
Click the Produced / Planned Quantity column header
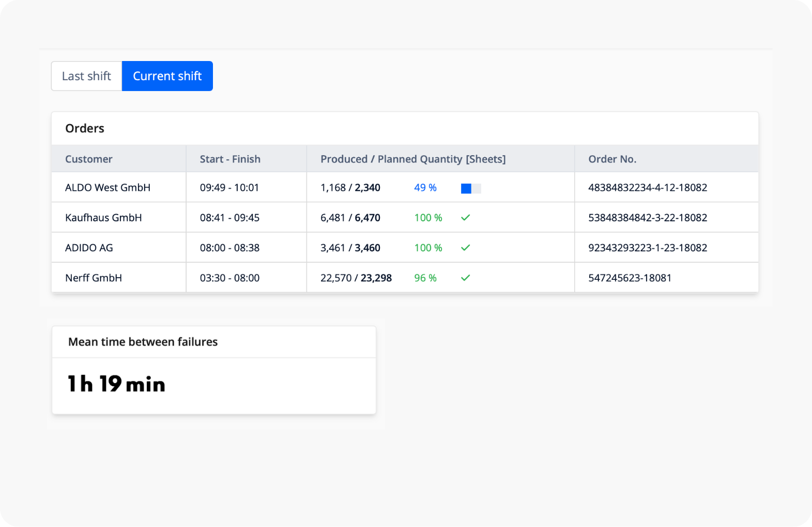[413, 159]
